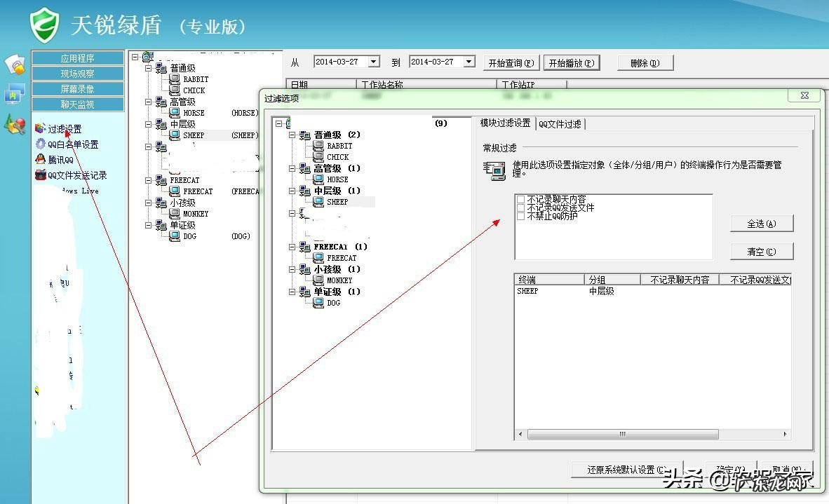Open the end date dropdown
The width and height of the screenshot is (829, 504).
coord(469,61)
